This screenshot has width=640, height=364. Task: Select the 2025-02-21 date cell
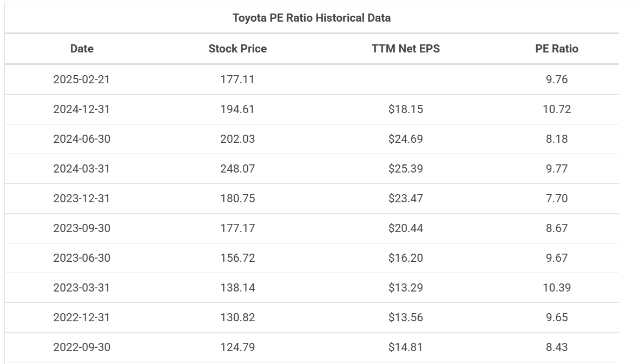(x=82, y=79)
